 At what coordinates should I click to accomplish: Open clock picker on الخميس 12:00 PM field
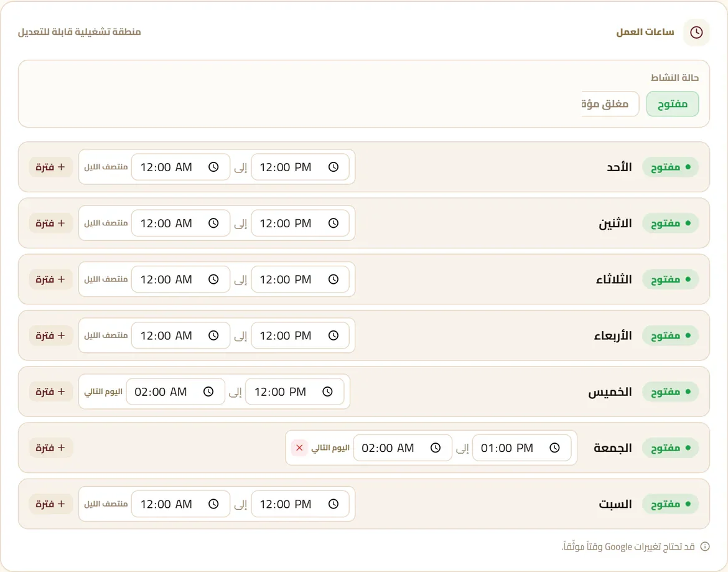tap(328, 392)
